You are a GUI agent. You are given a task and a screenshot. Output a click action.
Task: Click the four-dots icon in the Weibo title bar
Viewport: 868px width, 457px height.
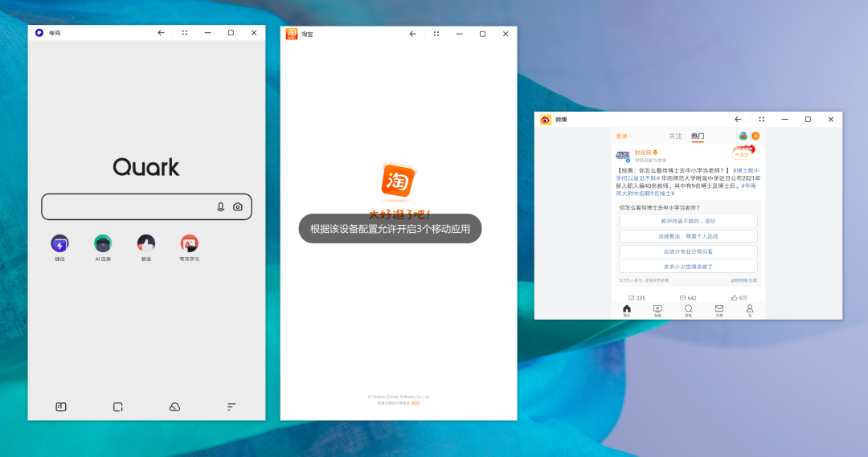pyautogui.click(x=762, y=119)
